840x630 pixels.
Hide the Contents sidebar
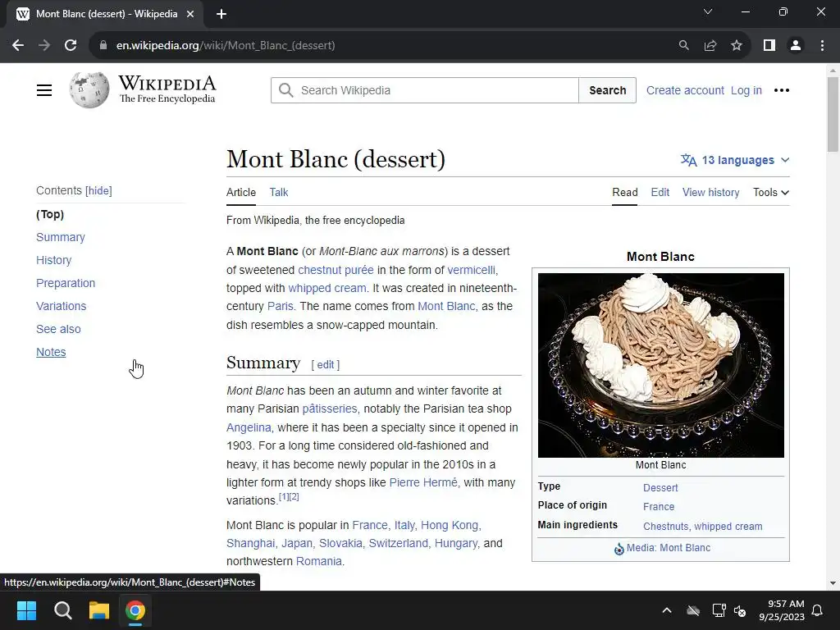(98, 190)
